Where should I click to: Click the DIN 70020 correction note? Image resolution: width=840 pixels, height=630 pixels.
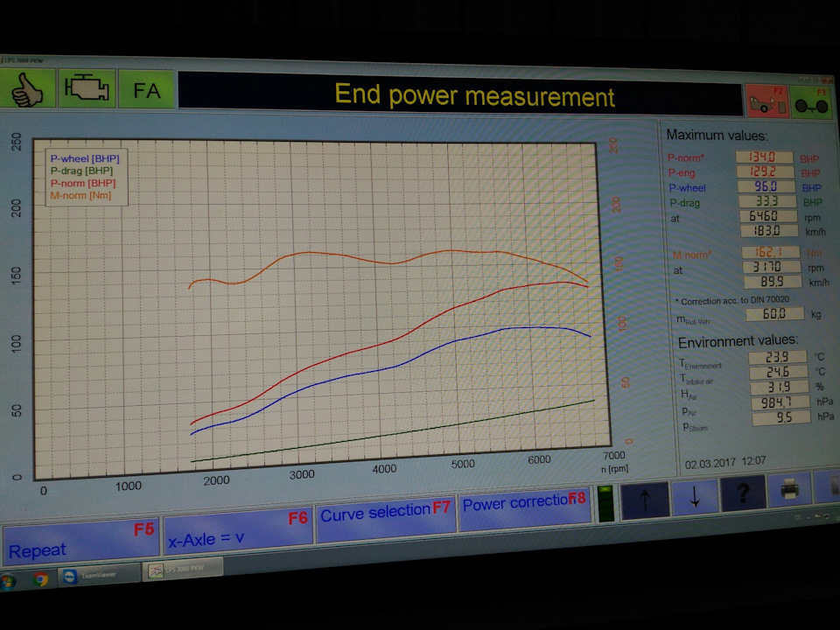(x=731, y=300)
